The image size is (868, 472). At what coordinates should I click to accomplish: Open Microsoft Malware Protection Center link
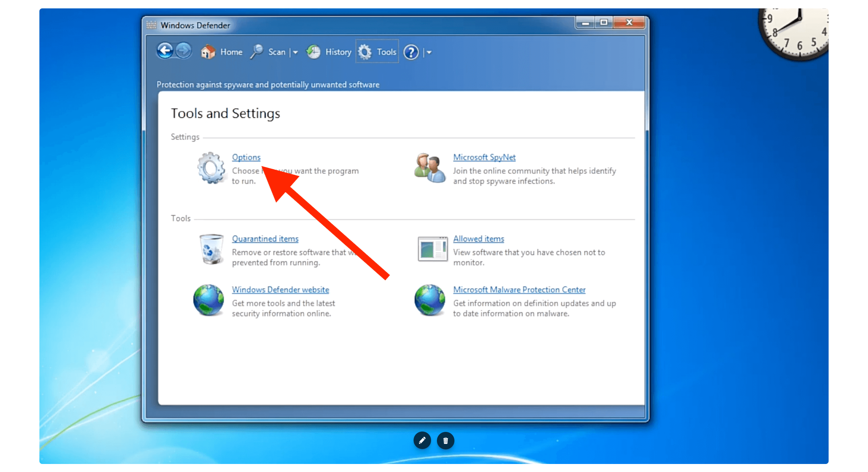[x=519, y=290]
